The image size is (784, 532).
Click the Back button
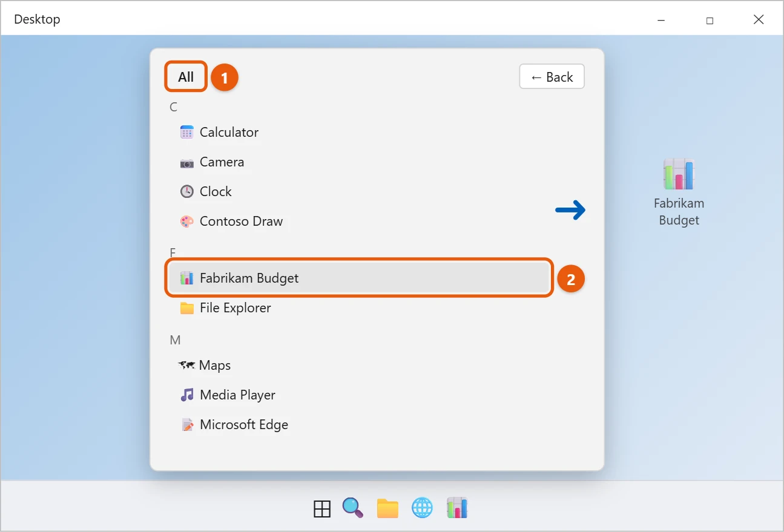[552, 77]
